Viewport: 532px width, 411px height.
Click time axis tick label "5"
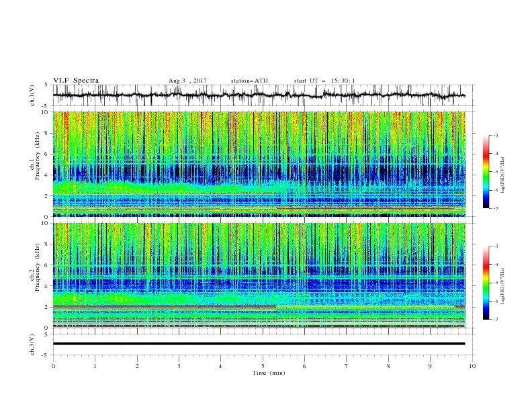(x=263, y=366)
